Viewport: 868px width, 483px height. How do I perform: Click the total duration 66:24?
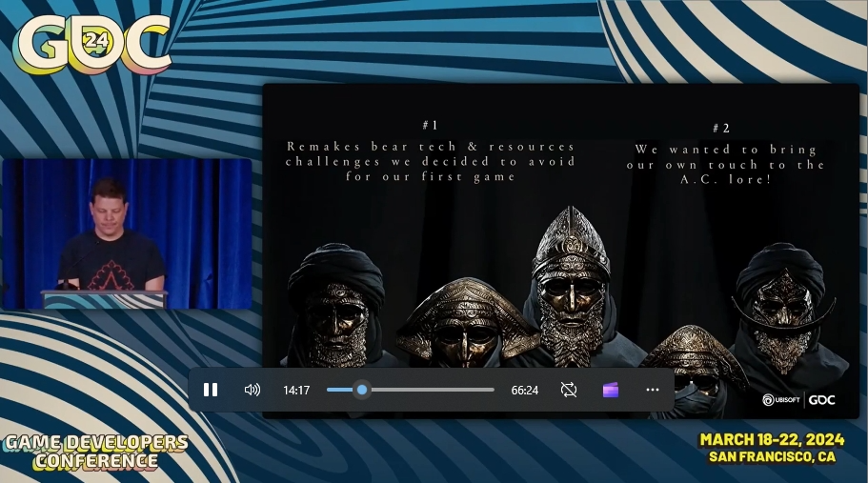point(525,391)
